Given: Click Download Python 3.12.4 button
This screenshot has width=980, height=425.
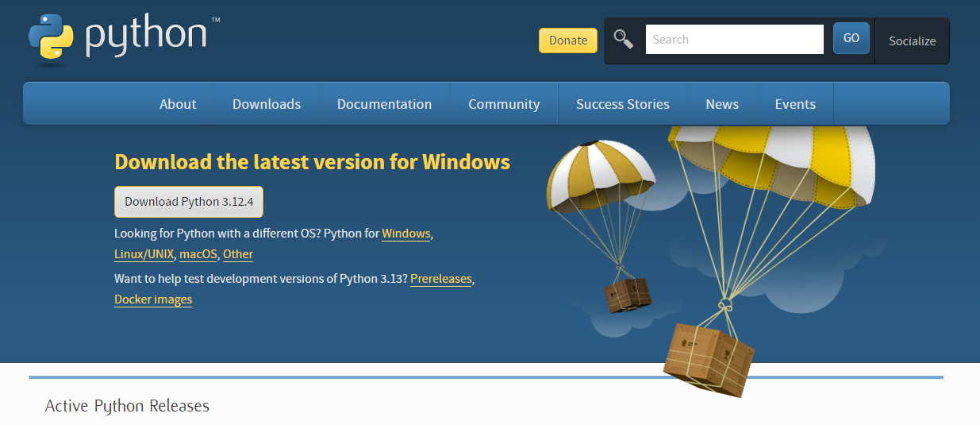Looking at the screenshot, I should [189, 202].
